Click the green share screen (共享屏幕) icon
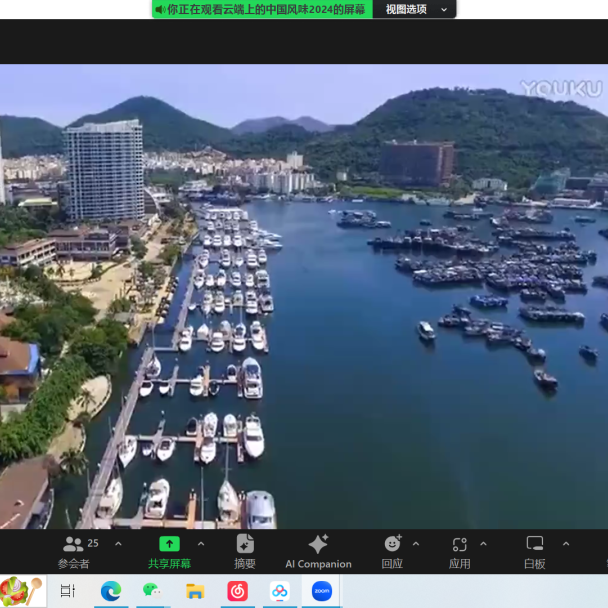 tap(170, 544)
